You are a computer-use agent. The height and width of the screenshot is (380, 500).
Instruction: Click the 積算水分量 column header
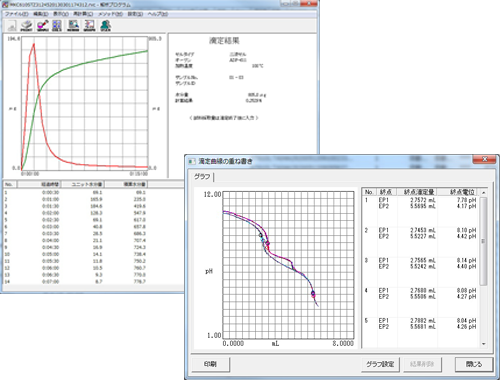(x=126, y=184)
